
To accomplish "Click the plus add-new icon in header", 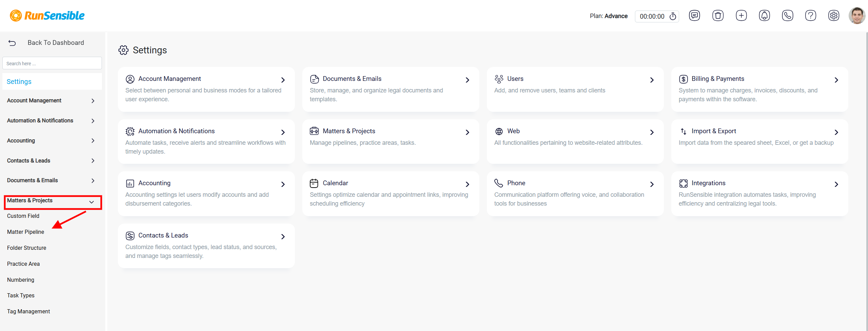I will point(741,16).
